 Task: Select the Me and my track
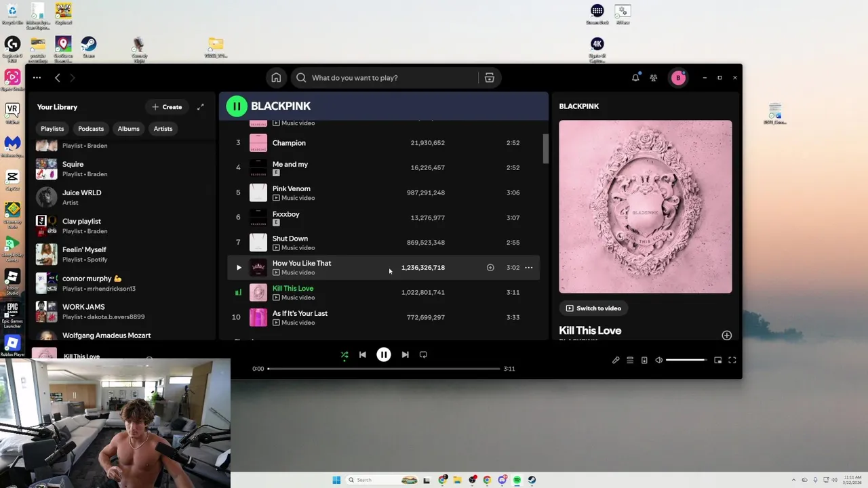[384, 168]
